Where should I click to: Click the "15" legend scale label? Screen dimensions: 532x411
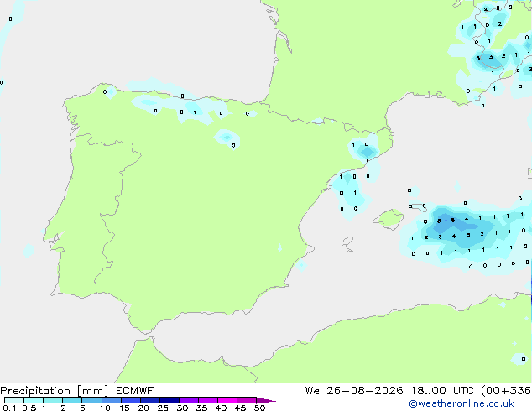tap(124, 408)
